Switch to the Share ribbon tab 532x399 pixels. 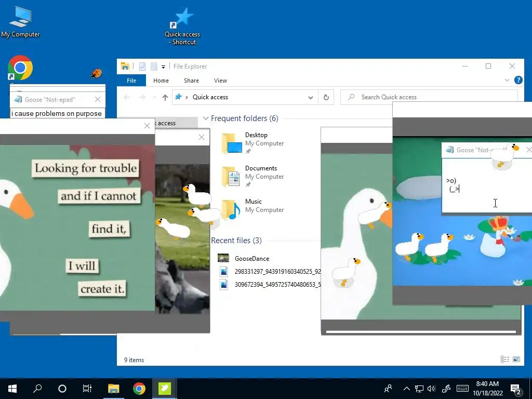191,81
